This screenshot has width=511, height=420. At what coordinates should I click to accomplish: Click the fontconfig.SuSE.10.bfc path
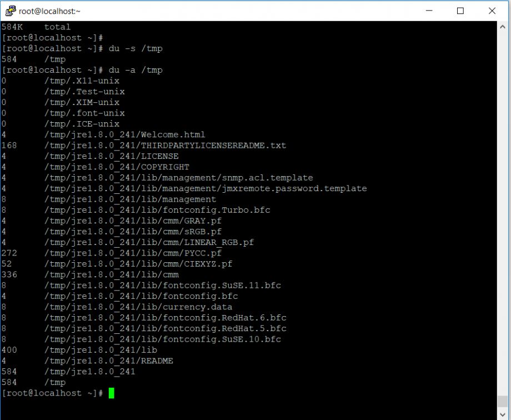click(163, 339)
